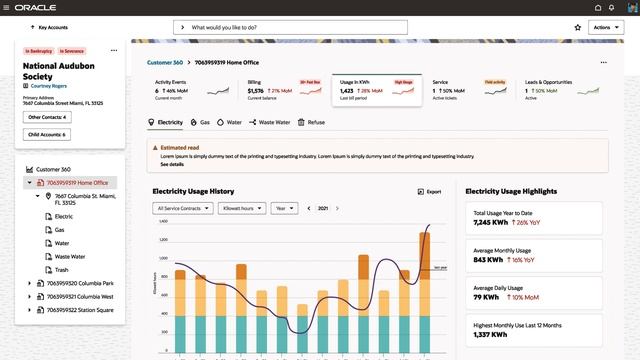640x360 pixels.
Task: Open Courtney Rogers contact link
Action: click(x=49, y=86)
